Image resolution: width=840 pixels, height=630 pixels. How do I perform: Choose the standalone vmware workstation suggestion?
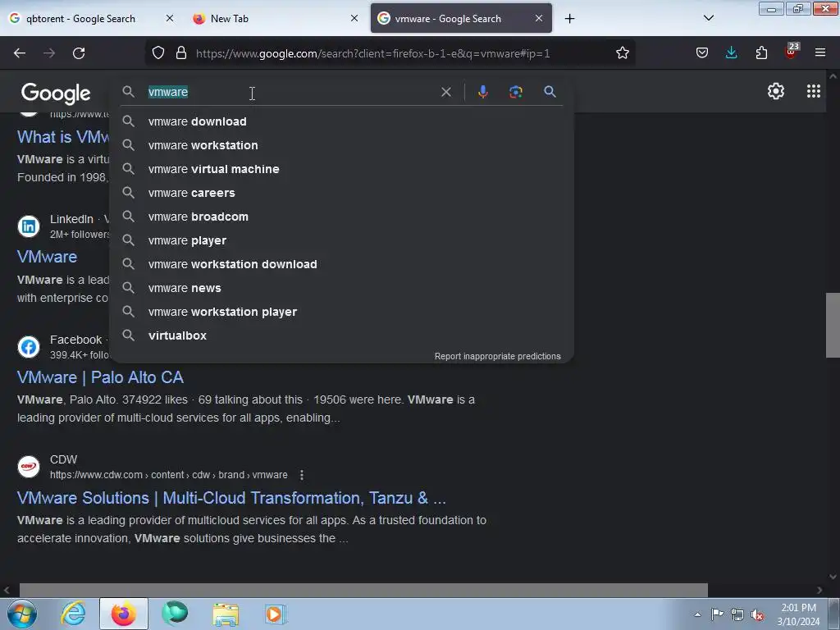pyautogui.click(x=341, y=145)
